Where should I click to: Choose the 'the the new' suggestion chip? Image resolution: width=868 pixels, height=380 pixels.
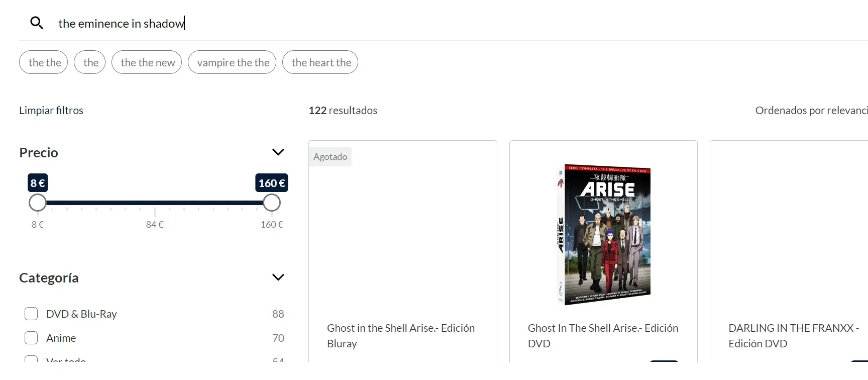[147, 62]
